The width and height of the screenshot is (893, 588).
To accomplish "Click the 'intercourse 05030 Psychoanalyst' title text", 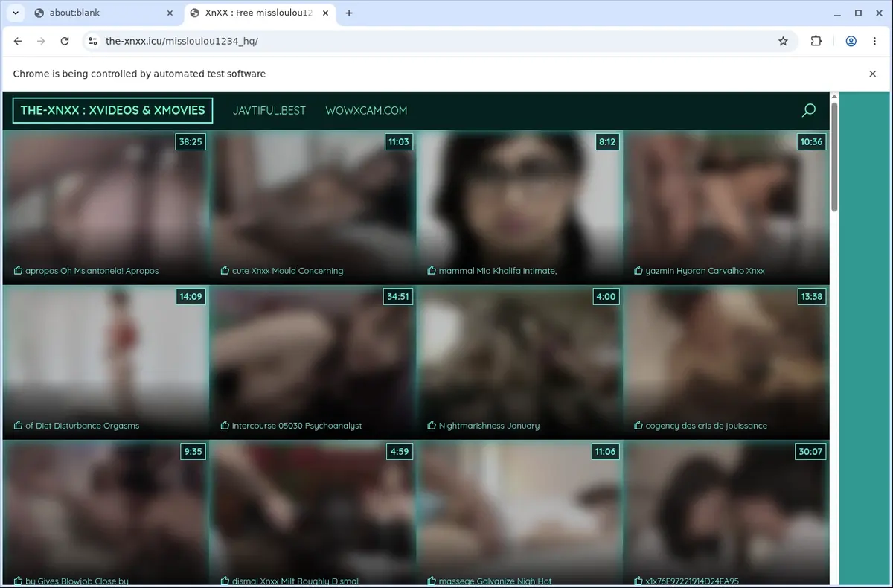I will tap(297, 426).
